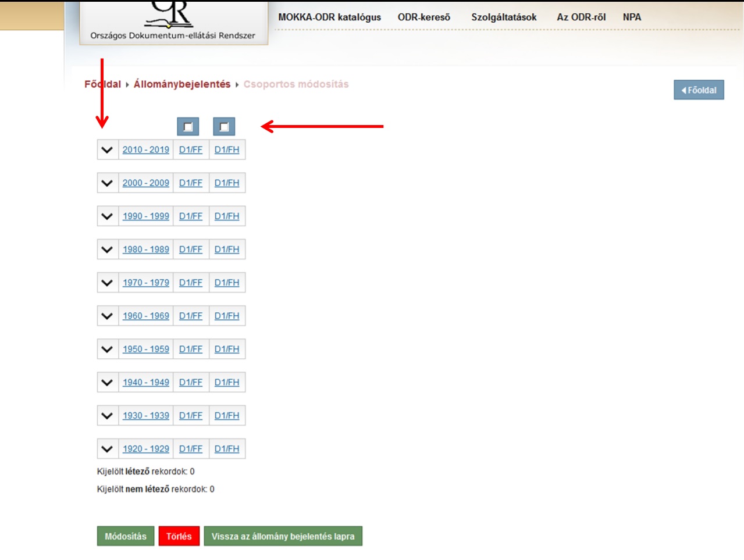Screen dimensions: 744x560
Task: Tick the first header checkbox above D1/FF
Action: click(188, 127)
